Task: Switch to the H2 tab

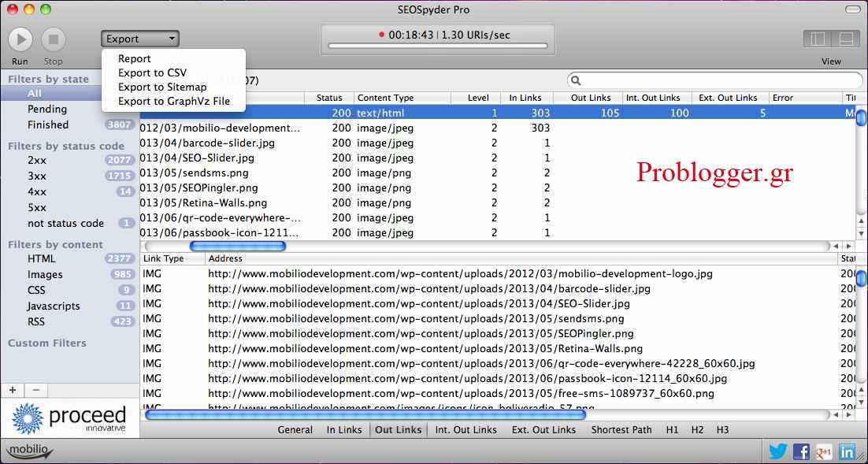Action: click(698, 429)
